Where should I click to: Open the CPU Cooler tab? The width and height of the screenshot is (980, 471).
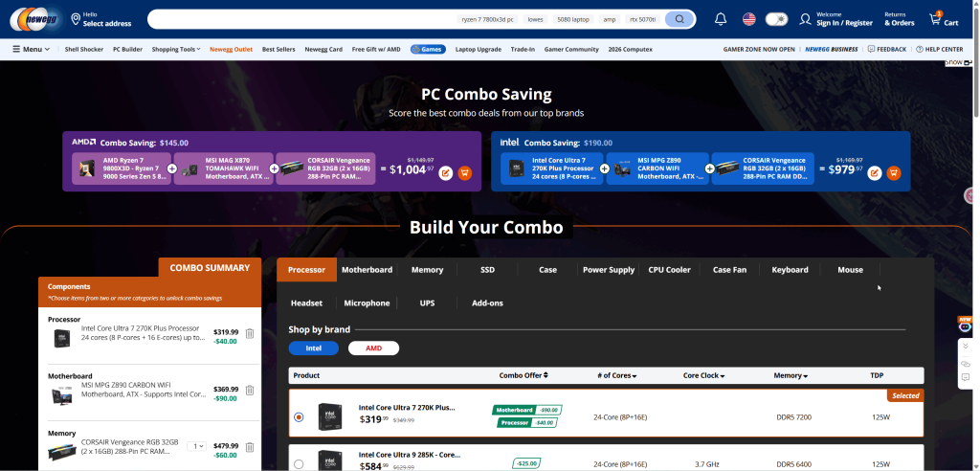pyautogui.click(x=669, y=270)
